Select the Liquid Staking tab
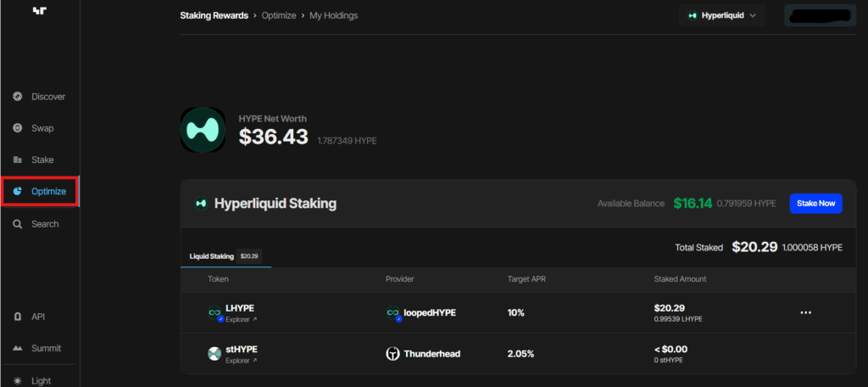Screen dimensions: 868x387 (225, 256)
